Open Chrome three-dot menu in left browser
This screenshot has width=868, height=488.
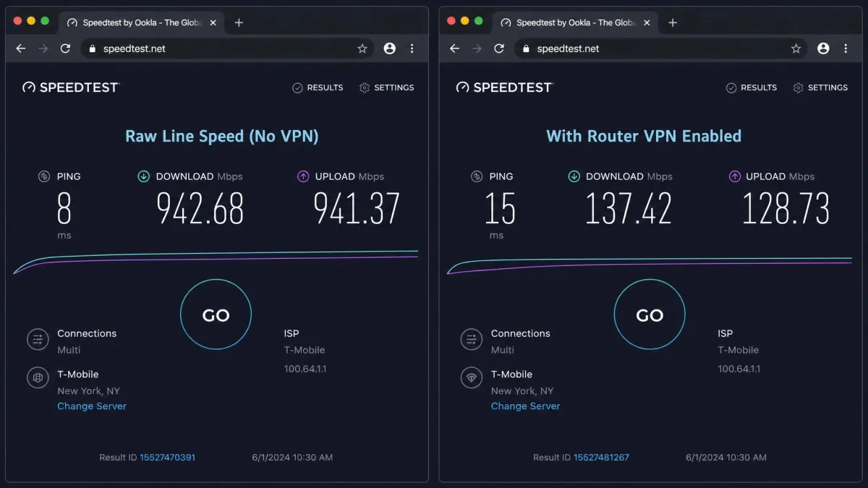pos(412,48)
